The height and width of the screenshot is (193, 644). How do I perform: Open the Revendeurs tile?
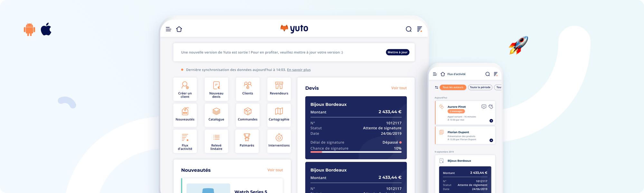click(x=279, y=89)
